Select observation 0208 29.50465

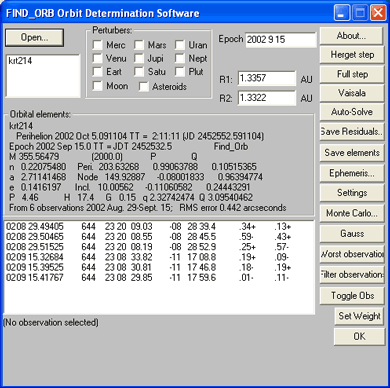tap(159, 237)
